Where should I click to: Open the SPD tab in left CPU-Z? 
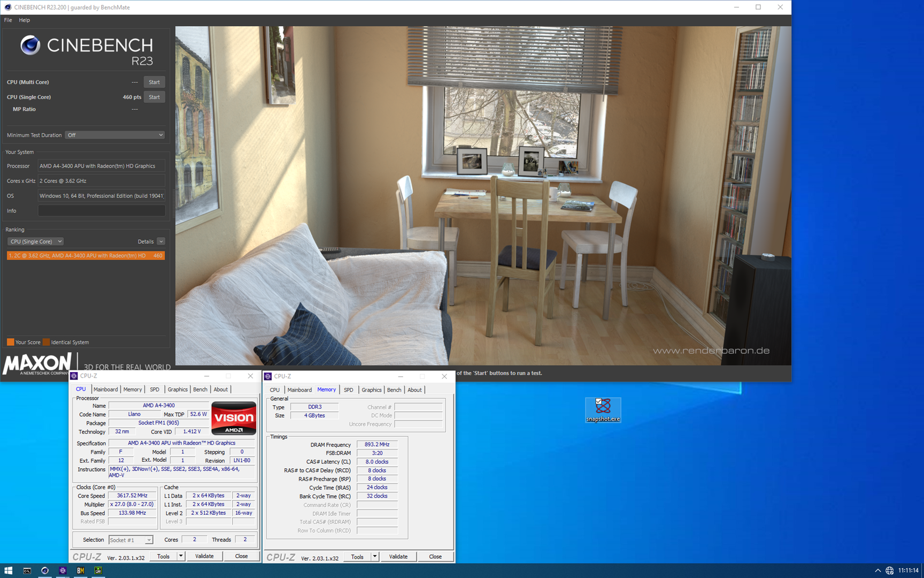155,389
